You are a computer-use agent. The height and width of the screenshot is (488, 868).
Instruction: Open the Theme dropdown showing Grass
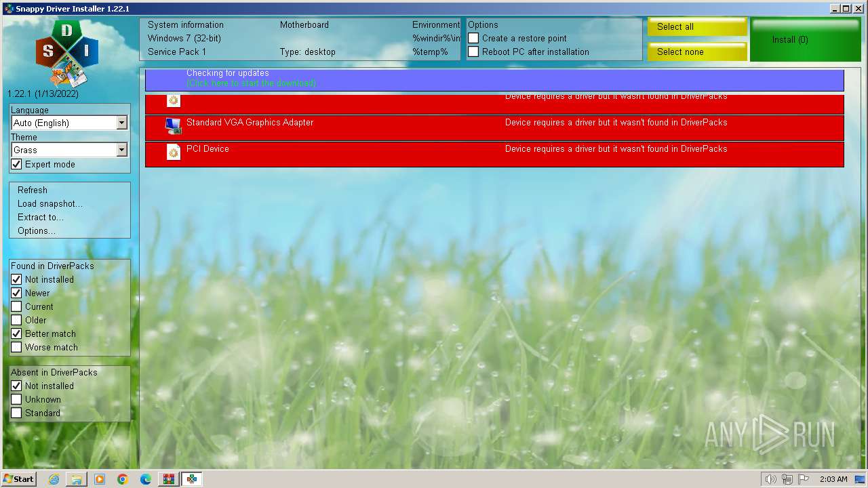pos(69,150)
